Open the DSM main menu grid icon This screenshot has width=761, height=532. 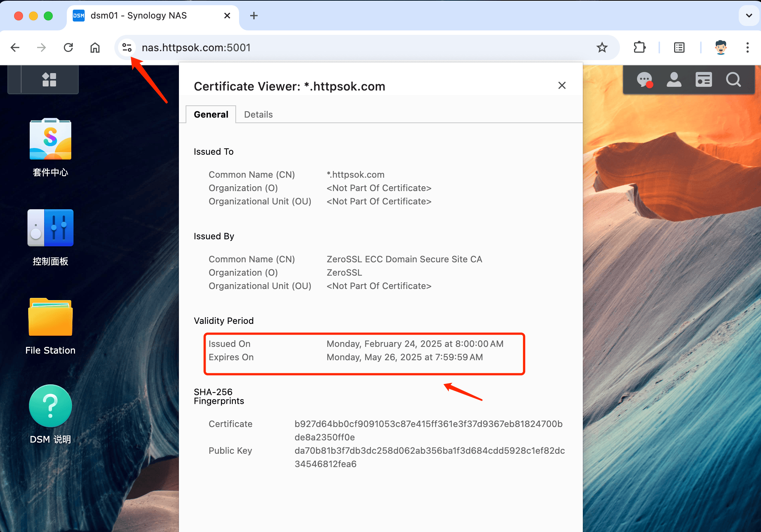49,79
